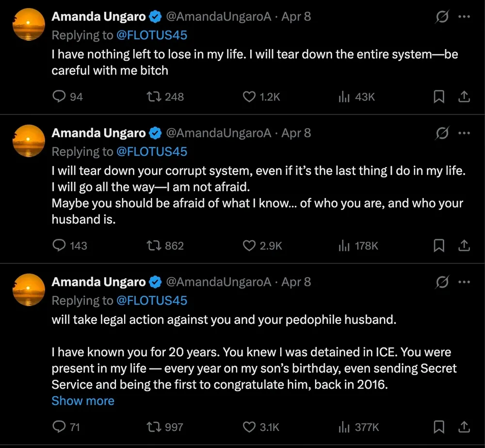Click the sunset avatar on the second tweet
Screen dimensions: 485x448
click(x=29, y=140)
